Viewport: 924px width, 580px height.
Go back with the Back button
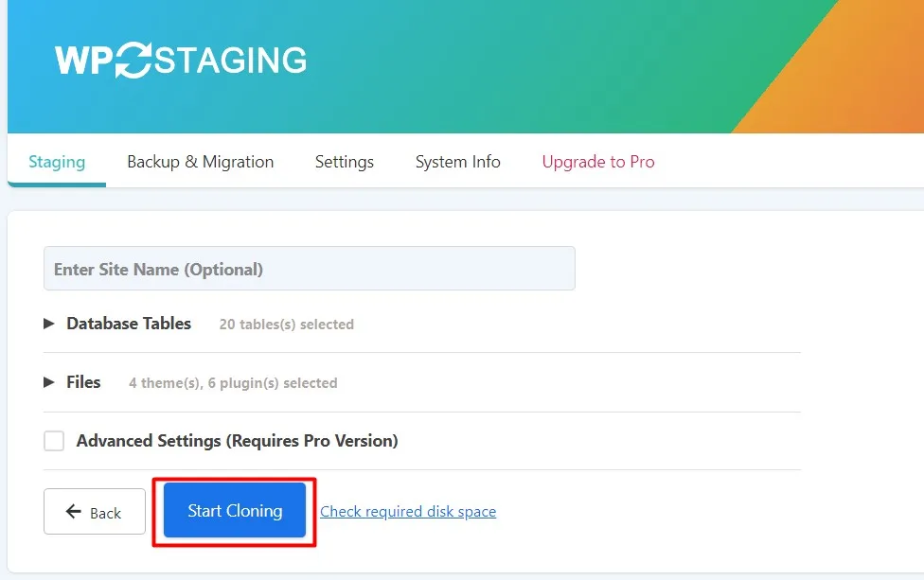click(x=95, y=512)
